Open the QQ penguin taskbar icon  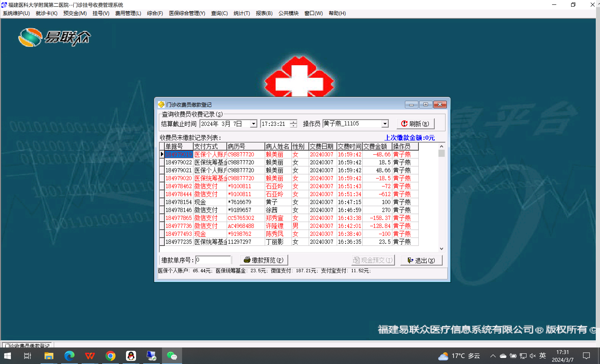coord(131,356)
